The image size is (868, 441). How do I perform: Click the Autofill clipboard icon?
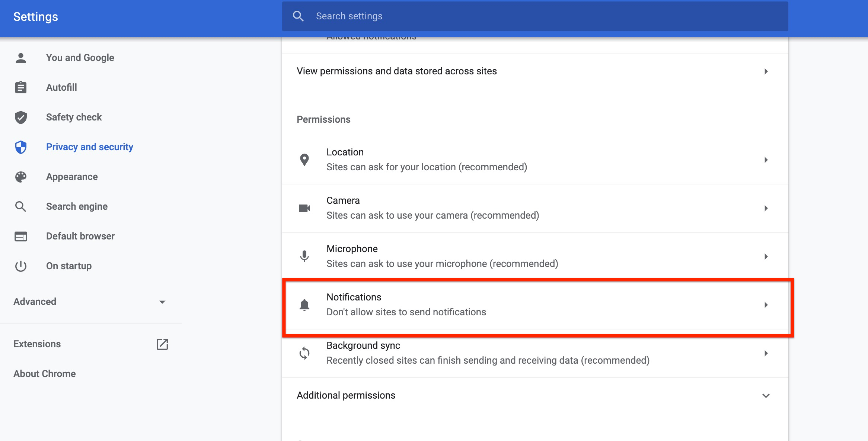pos(21,87)
